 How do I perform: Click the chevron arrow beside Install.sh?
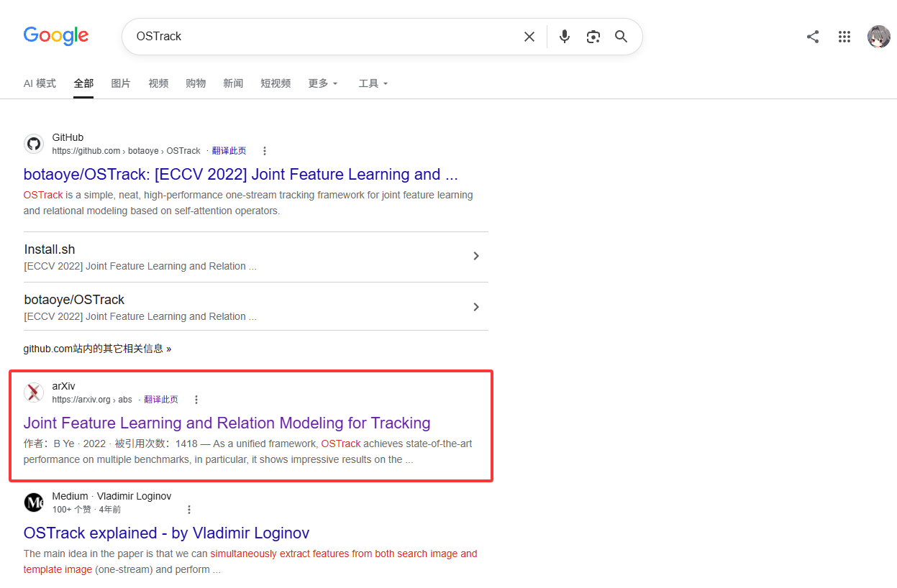point(475,256)
